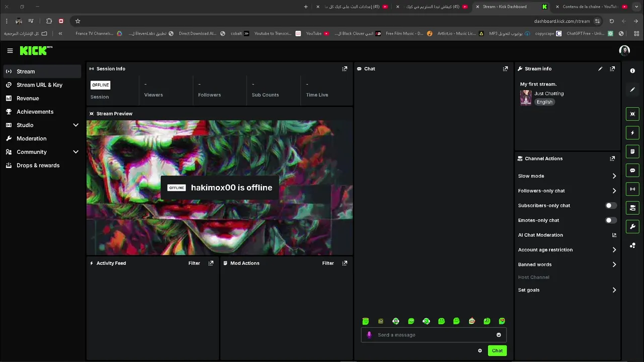Open the emoji picker in message box
Image resolution: width=644 pixels, height=362 pixels.
(x=499, y=335)
